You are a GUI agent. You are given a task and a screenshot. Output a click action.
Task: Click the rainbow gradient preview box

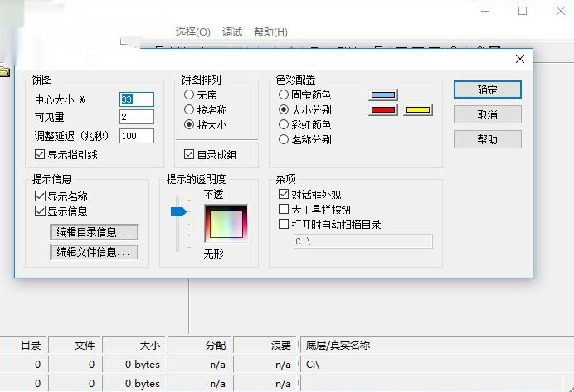tap(226, 224)
